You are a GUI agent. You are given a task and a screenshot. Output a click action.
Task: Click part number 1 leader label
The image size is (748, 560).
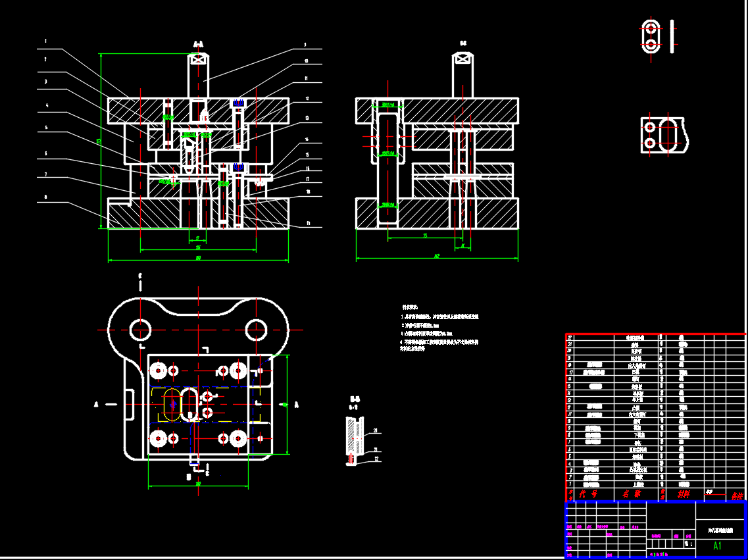coord(45,41)
